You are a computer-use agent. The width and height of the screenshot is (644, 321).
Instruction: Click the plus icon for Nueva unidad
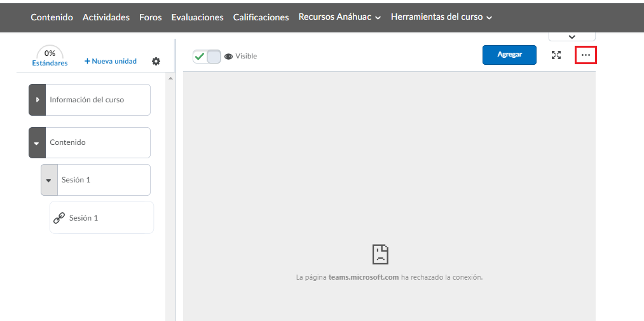(x=88, y=62)
